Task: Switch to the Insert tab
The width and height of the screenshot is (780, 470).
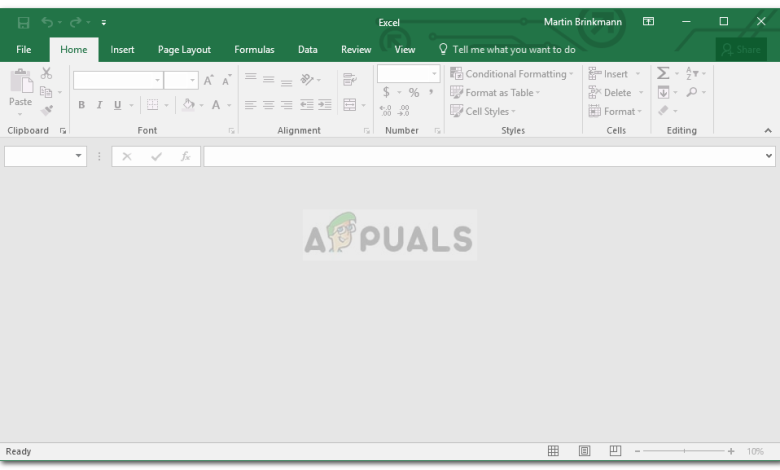Action: tap(122, 49)
